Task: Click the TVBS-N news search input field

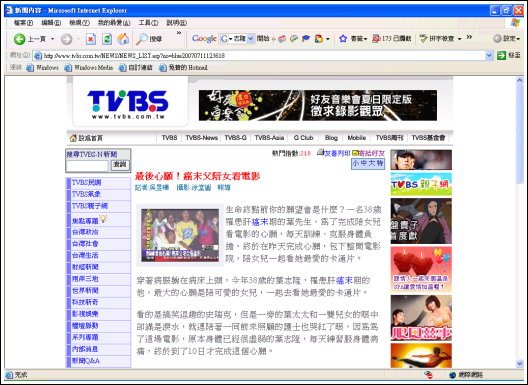Action: click(x=87, y=165)
